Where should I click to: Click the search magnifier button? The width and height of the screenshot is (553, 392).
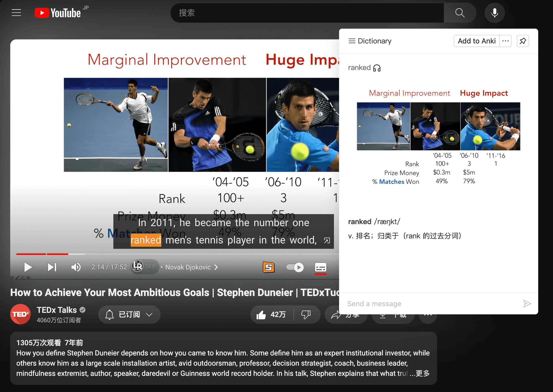click(460, 13)
